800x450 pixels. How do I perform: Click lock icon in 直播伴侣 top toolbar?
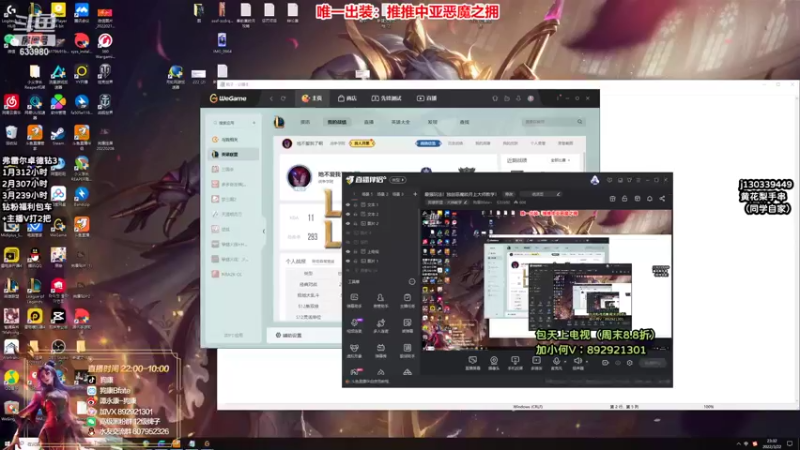coord(624,198)
